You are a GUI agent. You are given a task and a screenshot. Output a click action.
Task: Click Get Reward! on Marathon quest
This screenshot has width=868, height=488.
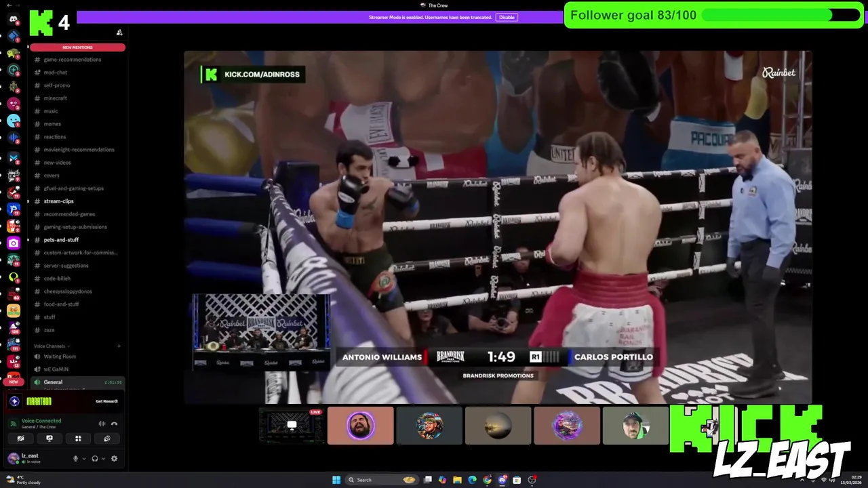[x=106, y=401]
